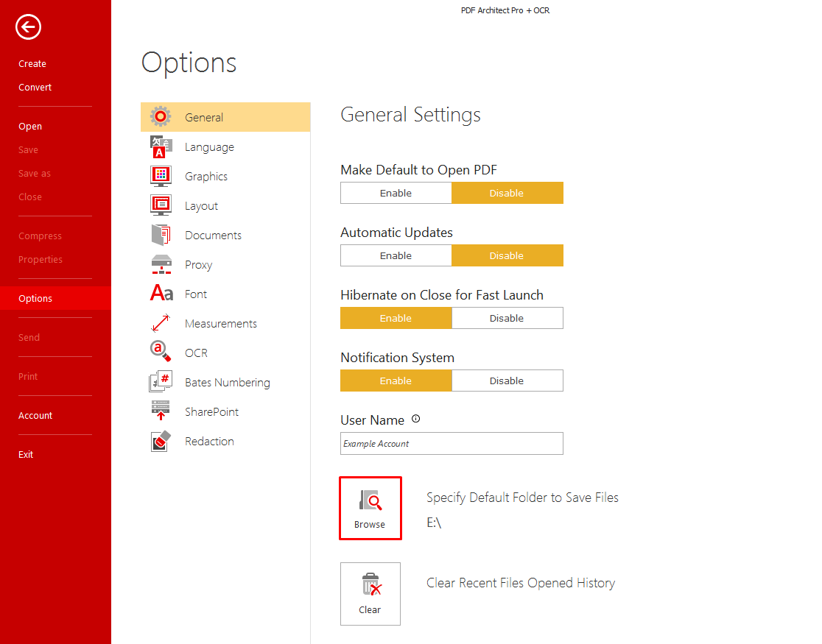Click the Graphics monitor icon
This screenshot has height=644, width=822.
pos(161,176)
